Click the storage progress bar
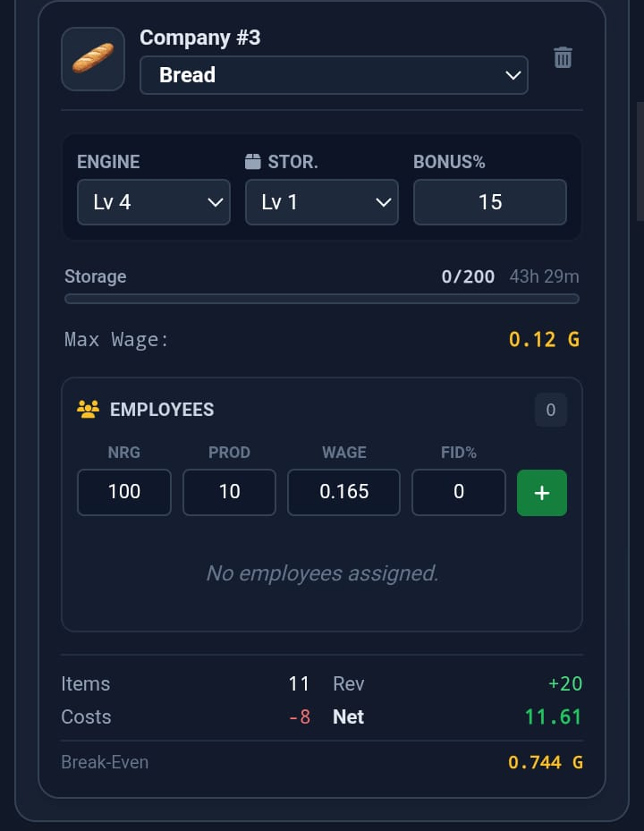This screenshot has width=644, height=831. point(322,299)
